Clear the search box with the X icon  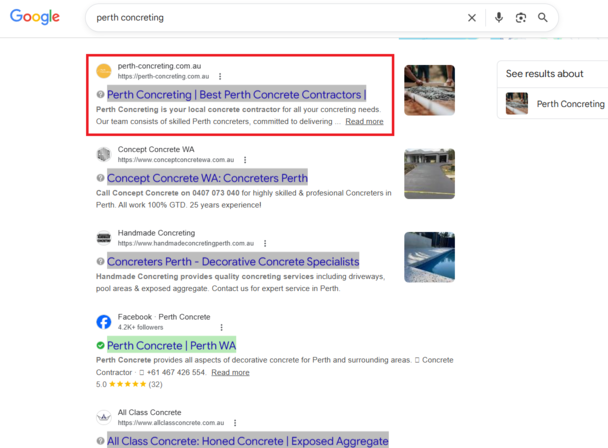point(472,18)
